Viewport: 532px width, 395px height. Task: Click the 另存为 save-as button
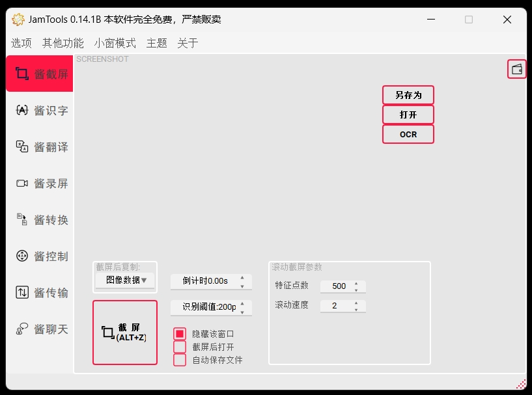408,95
